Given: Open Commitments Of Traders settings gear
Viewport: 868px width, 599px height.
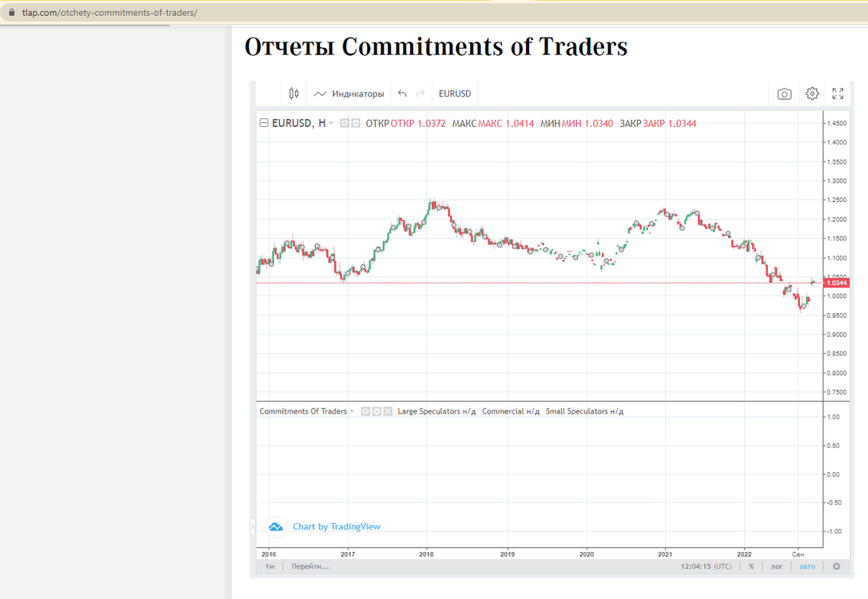Looking at the screenshot, I should click(x=376, y=411).
